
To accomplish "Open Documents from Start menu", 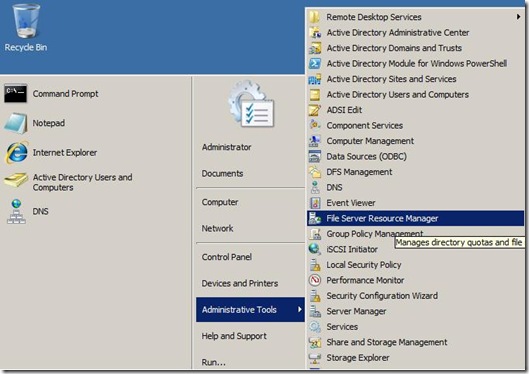I will click(x=222, y=174).
